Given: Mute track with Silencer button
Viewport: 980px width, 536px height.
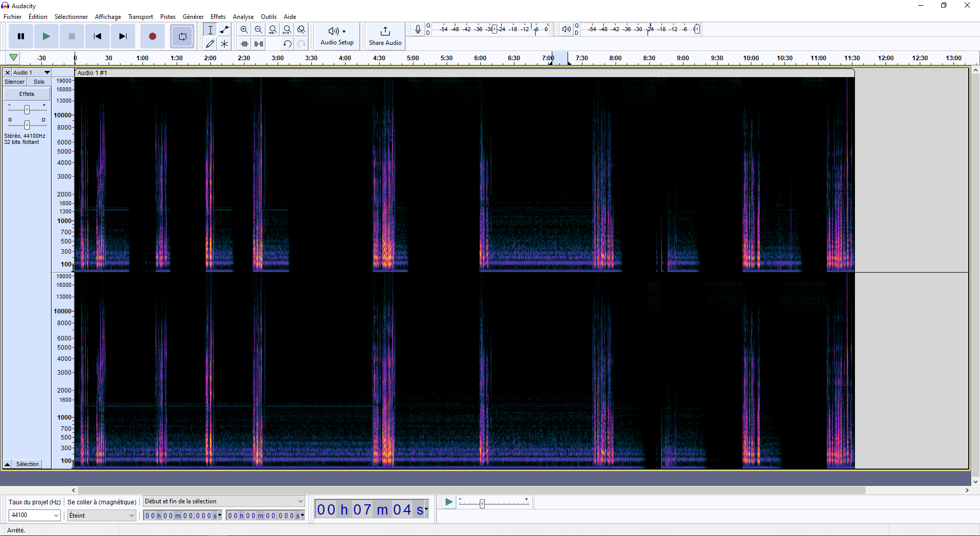Looking at the screenshot, I should [14, 82].
